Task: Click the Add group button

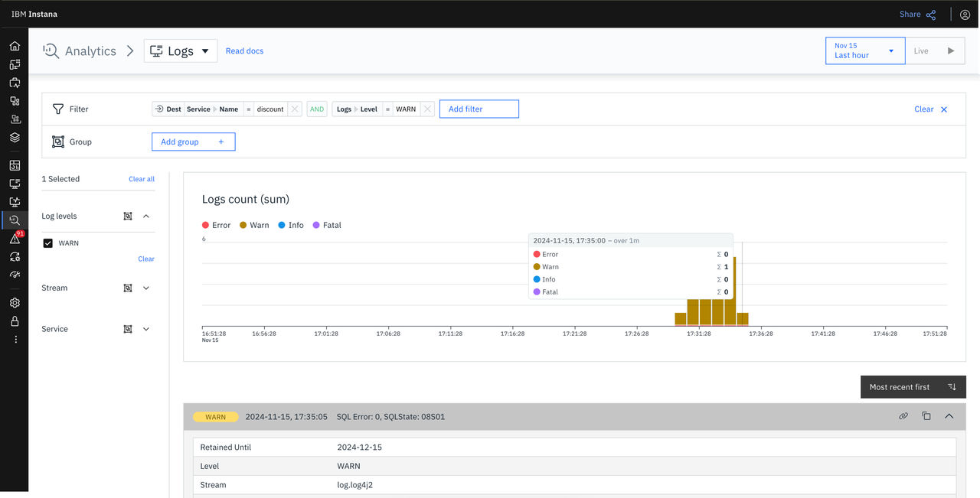Action: pyautogui.click(x=193, y=142)
